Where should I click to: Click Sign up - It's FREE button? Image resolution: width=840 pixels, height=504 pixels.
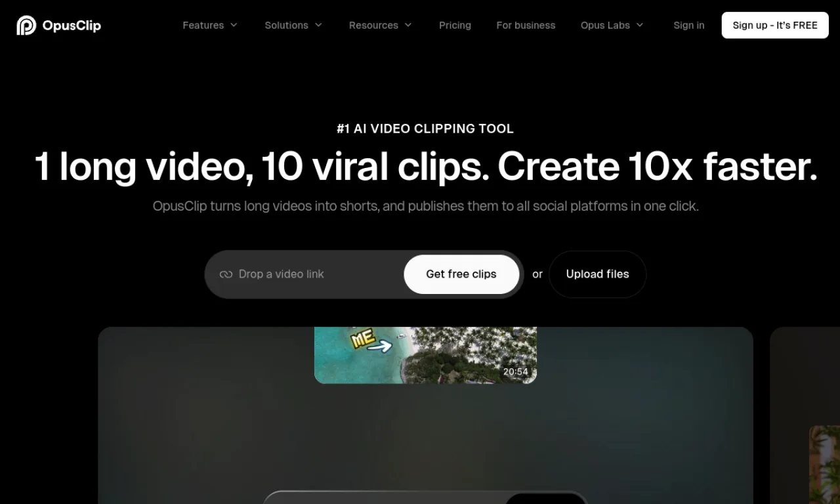point(775,25)
